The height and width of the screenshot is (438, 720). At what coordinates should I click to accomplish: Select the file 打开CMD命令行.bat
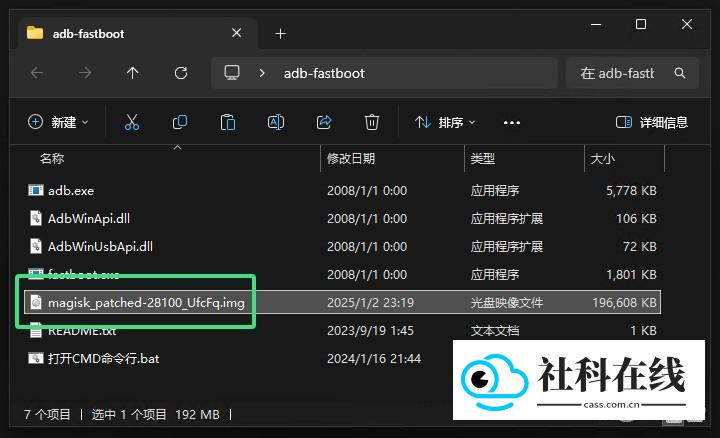[x=103, y=359]
